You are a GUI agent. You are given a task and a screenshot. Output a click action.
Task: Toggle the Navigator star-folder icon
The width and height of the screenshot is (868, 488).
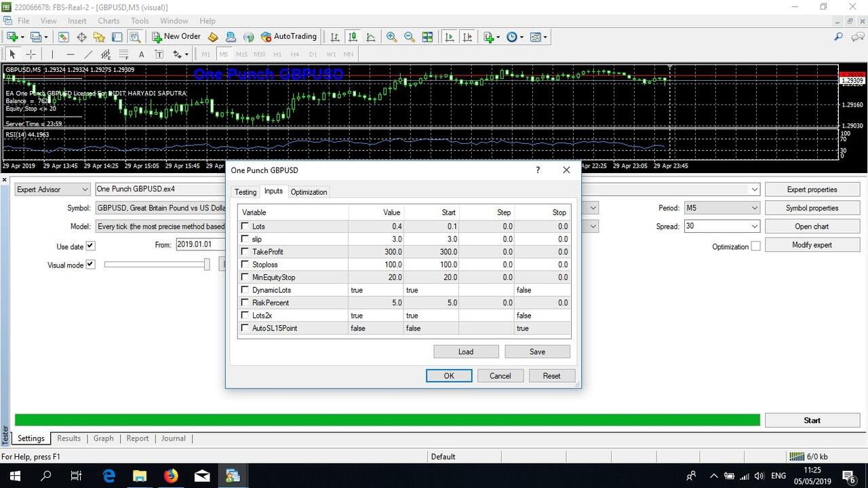pos(99,37)
